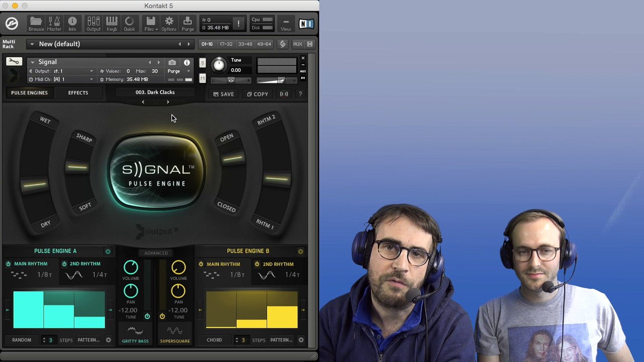Image resolution: width=644 pixels, height=362 pixels.
Task: Click the Pulse Engine B settings gear
Action: click(x=301, y=251)
